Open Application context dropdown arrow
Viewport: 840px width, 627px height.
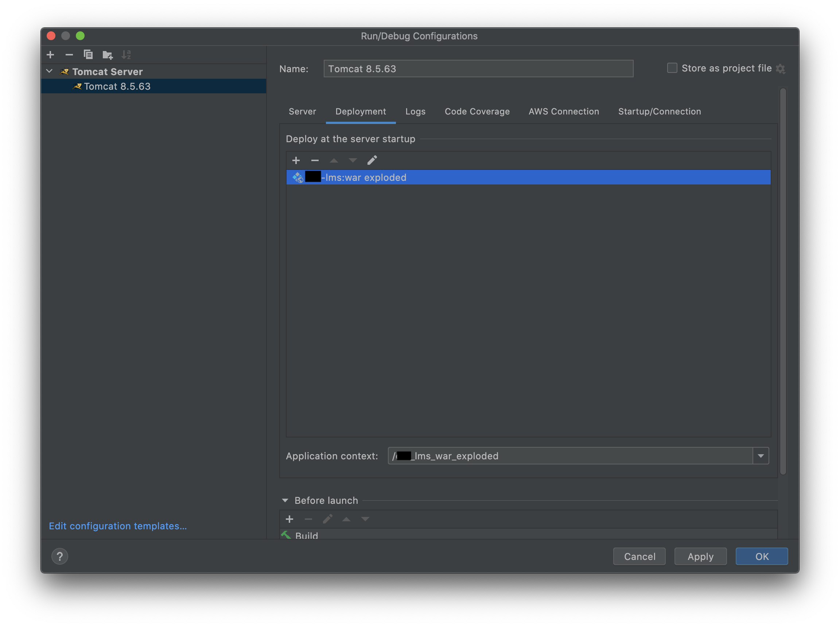point(761,456)
